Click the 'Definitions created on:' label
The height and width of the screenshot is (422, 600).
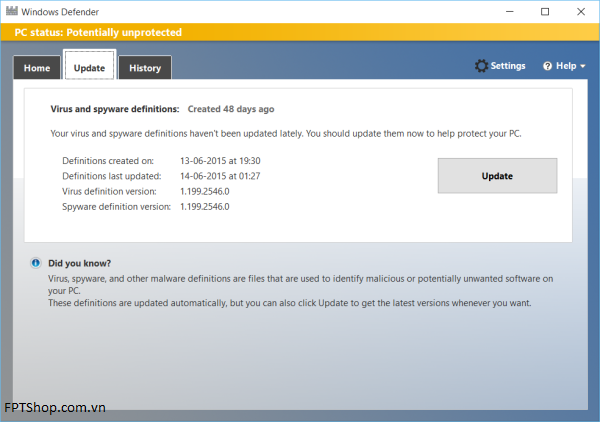tap(108, 161)
